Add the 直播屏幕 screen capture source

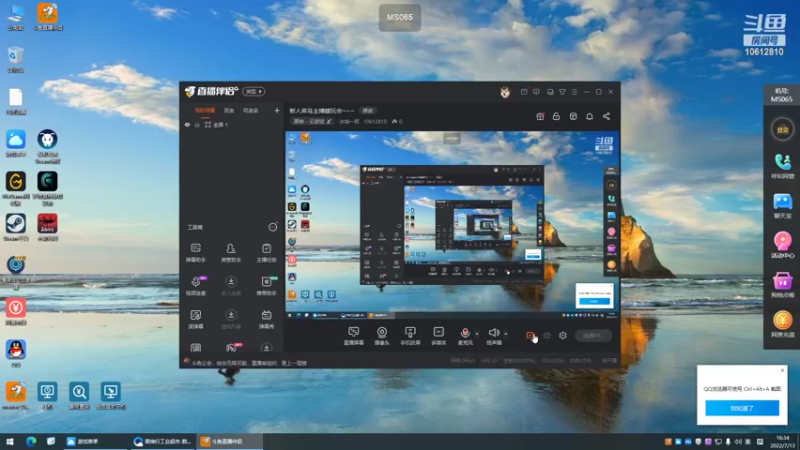354,336
